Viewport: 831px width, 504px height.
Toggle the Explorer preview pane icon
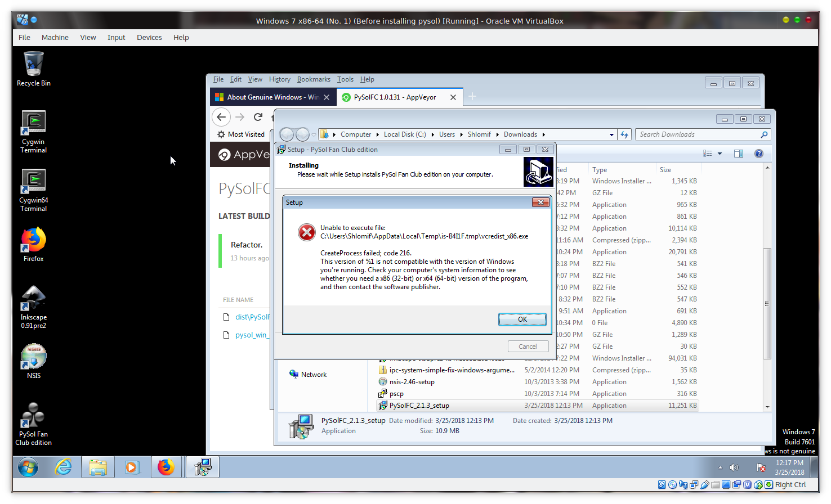[x=739, y=154]
